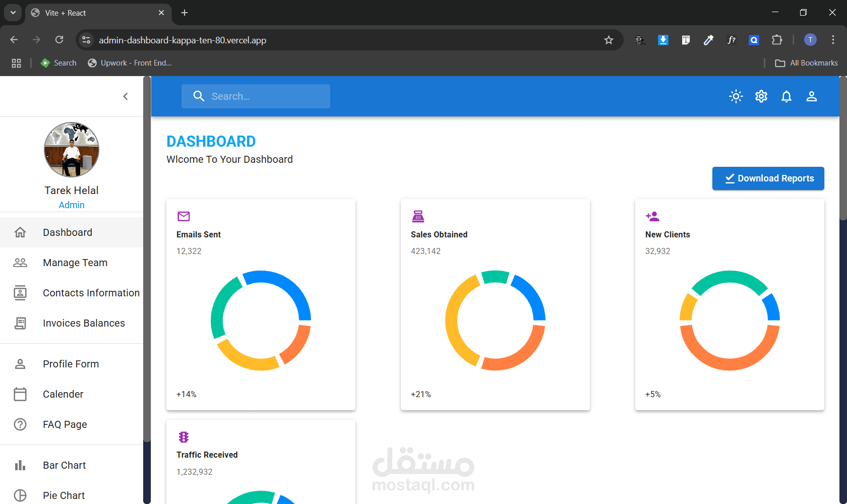Close the Vite + React tab
Image resolution: width=847 pixels, height=504 pixels.
pyautogui.click(x=161, y=13)
